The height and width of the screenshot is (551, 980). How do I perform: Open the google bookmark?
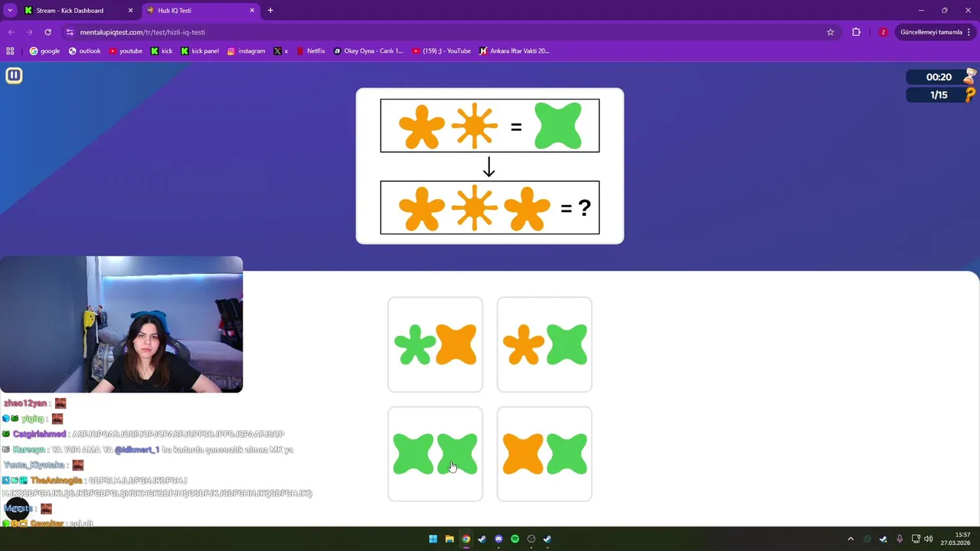44,51
